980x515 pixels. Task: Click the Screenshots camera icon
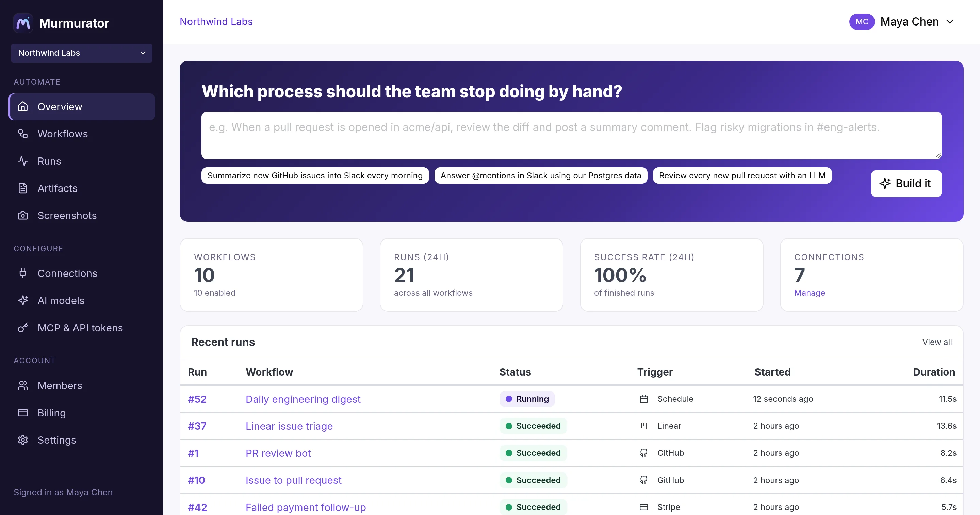[23, 215]
